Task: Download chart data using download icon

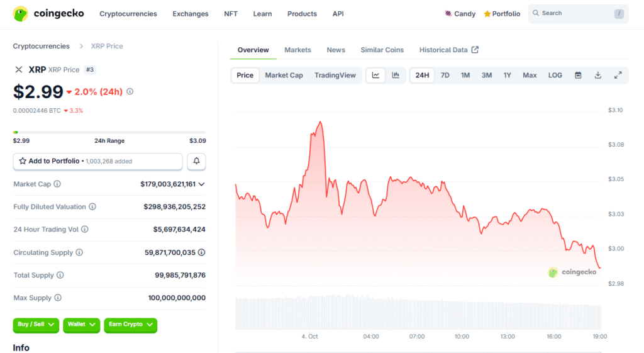Action: coord(598,76)
